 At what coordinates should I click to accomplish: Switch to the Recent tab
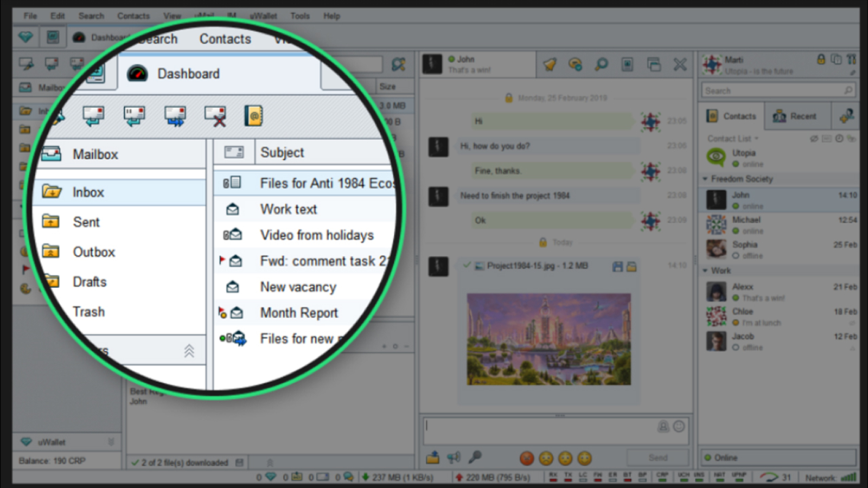coord(796,116)
